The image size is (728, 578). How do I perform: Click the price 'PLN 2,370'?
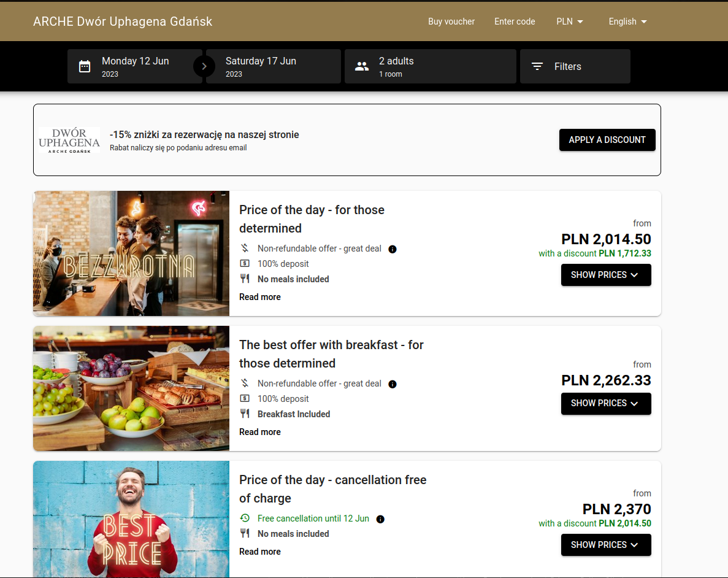[616, 509]
